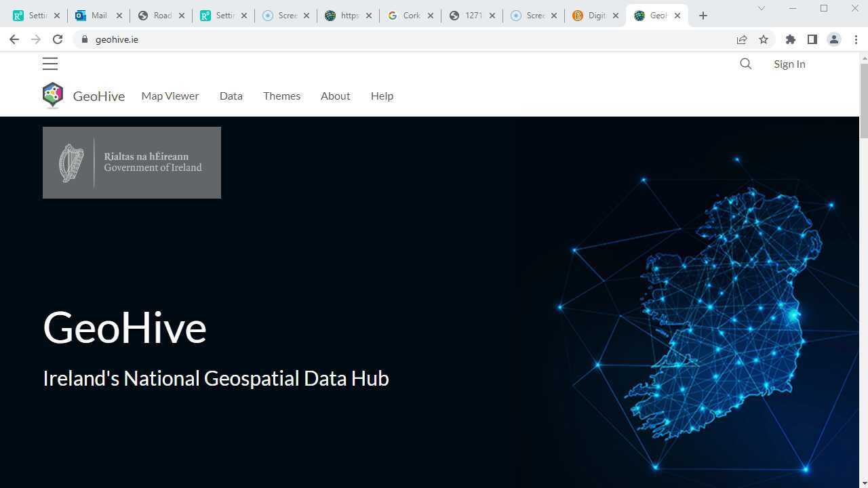The width and height of the screenshot is (868, 488).
Task: Click the GeoHive hexagonal logo
Action: tap(53, 95)
